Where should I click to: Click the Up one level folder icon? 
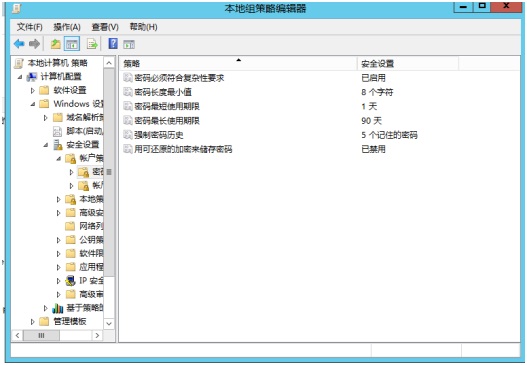coord(56,44)
